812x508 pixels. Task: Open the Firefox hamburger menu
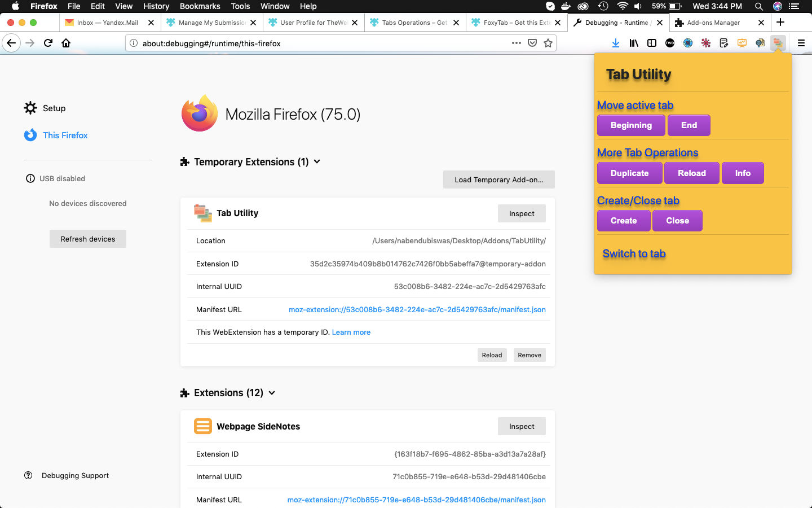801,43
